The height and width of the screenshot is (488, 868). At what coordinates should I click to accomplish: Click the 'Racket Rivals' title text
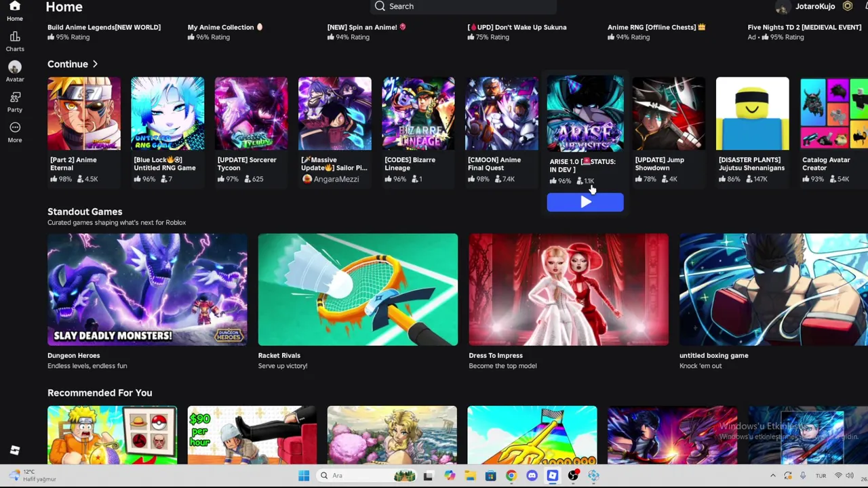tap(279, 355)
